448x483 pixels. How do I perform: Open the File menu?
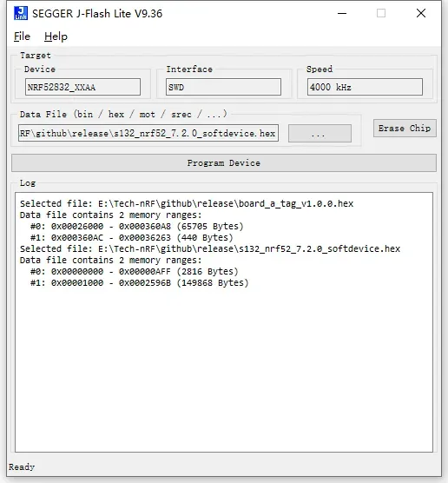(x=23, y=36)
